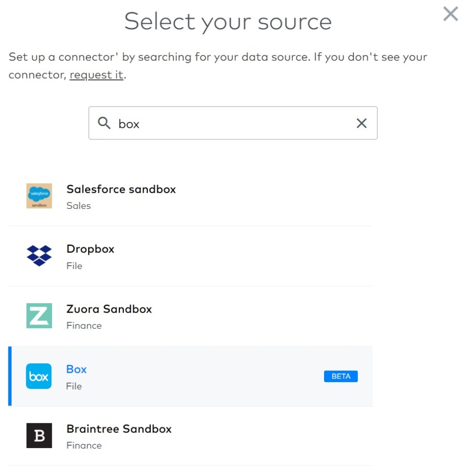The image size is (470, 476).
Task: Click the Zuora Sandbox logo icon
Action: coord(39,316)
